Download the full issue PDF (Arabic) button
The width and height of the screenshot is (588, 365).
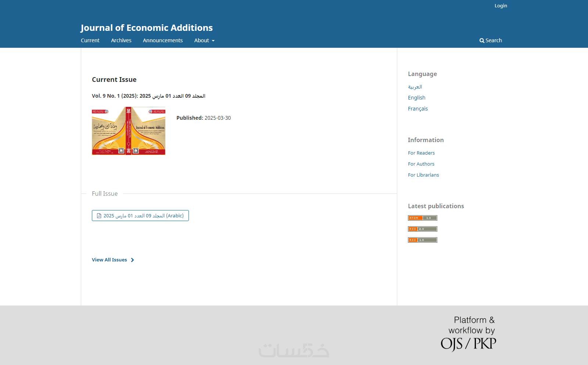click(140, 216)
